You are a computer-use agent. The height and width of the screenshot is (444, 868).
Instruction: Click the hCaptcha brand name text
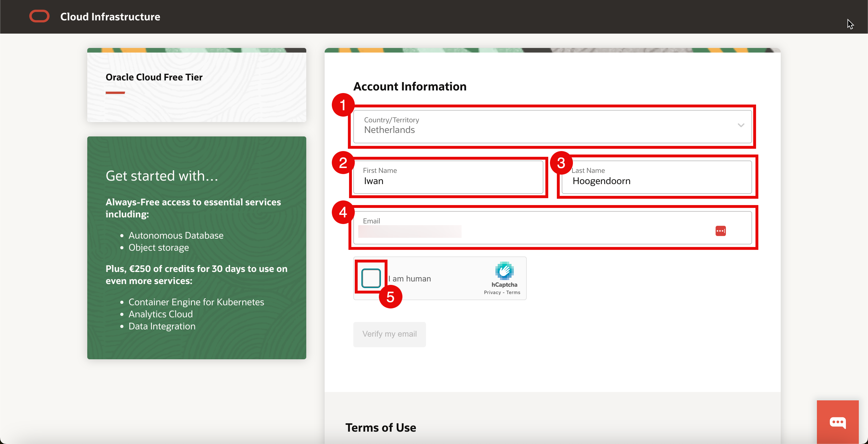point(504,285)
